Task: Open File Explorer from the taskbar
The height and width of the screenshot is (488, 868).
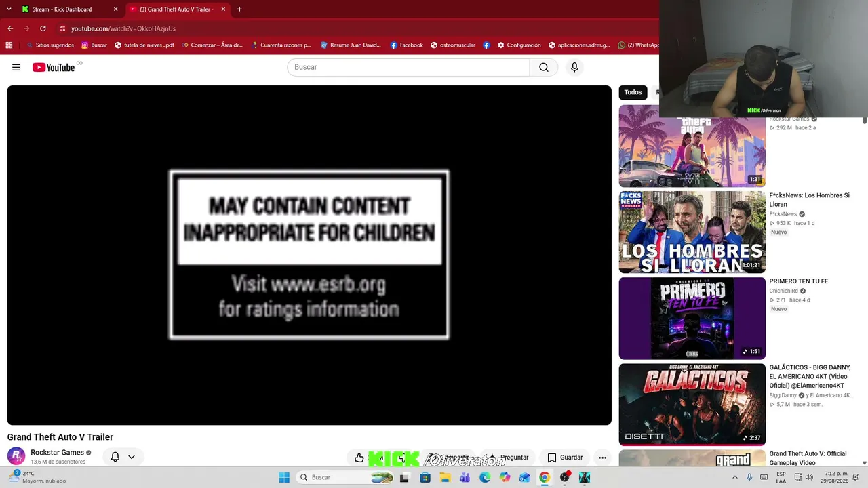Action: 445,477
